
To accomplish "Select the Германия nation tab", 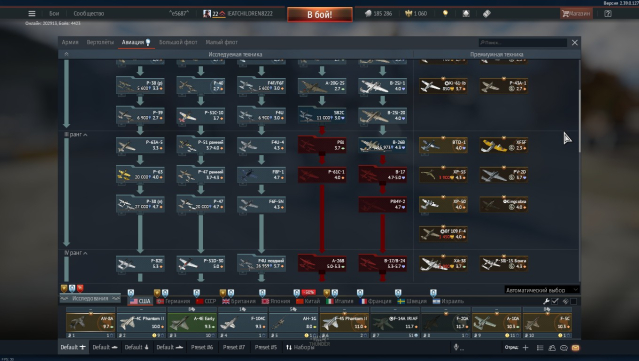I will 174,301.
